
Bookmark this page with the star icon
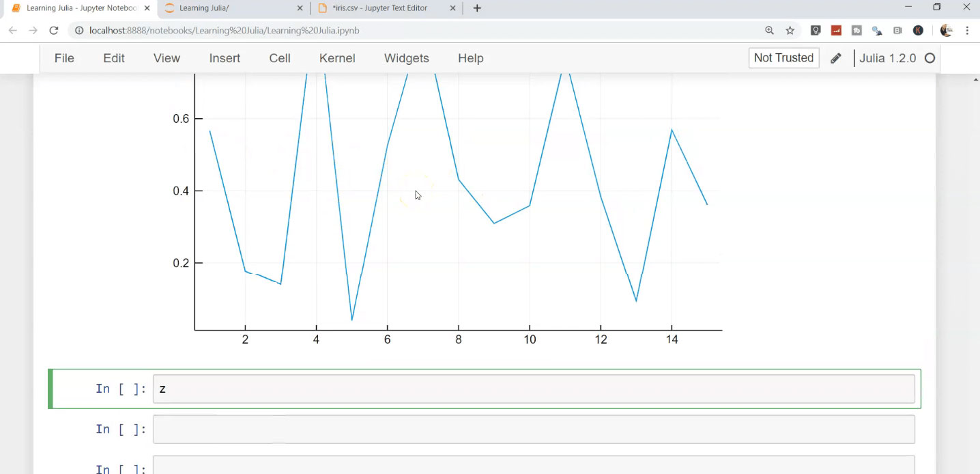(790, 31)
